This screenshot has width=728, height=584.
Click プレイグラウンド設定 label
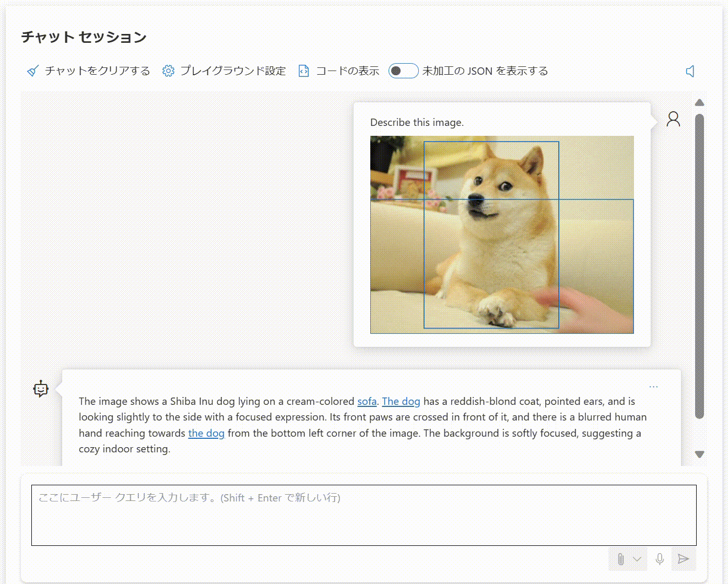(233, 71)
